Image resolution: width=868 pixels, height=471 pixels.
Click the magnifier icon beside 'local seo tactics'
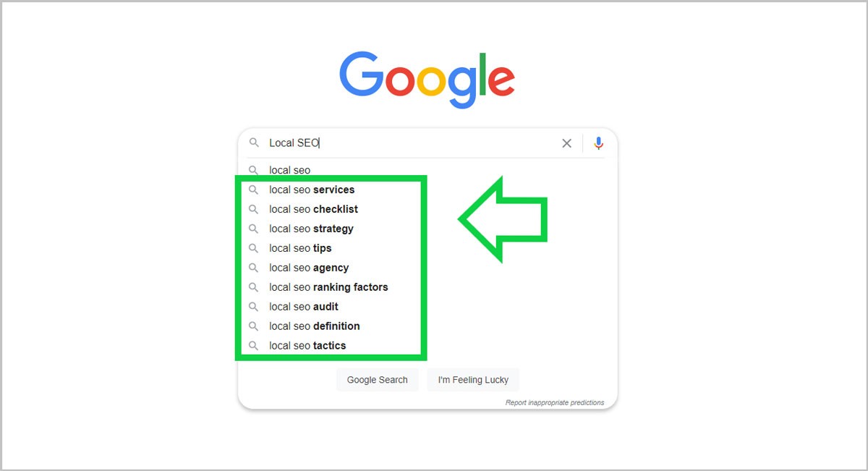[x=254, y=346]
